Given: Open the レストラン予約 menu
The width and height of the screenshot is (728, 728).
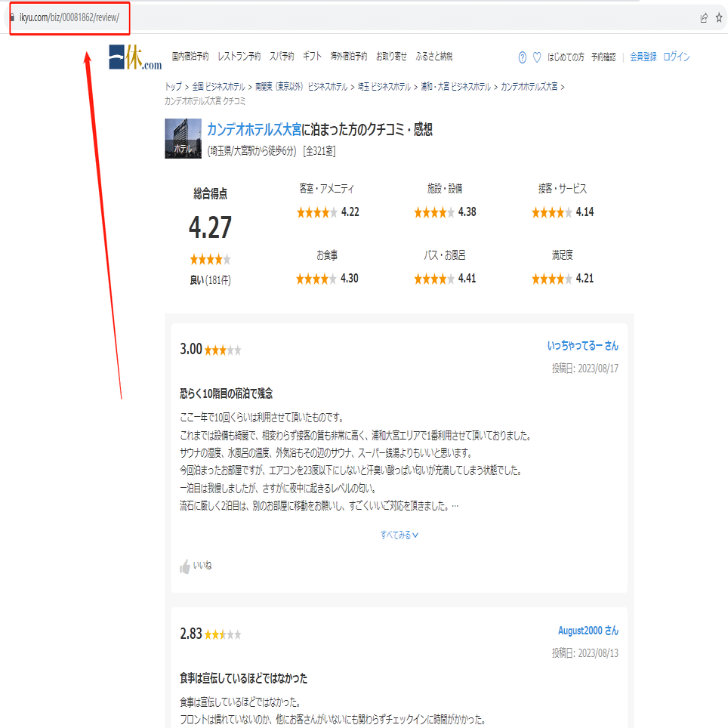Looking at the screenshot, I should [x=239, y=56].
